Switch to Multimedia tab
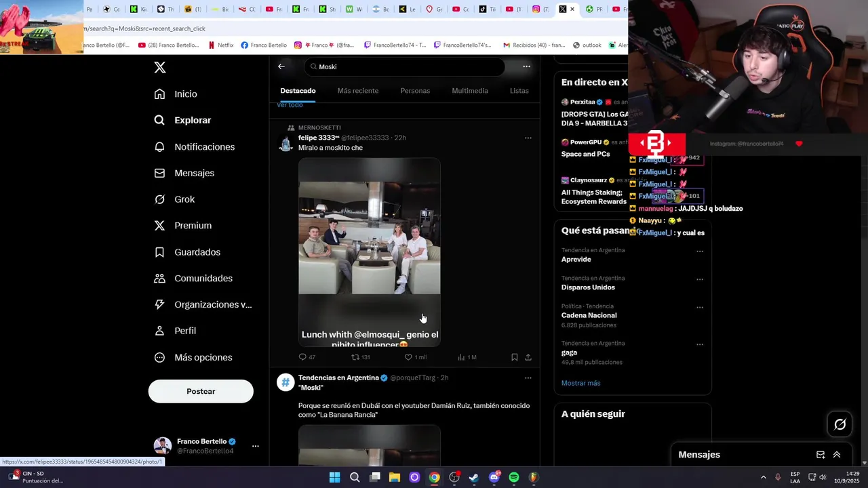 (x=470, y=91)
